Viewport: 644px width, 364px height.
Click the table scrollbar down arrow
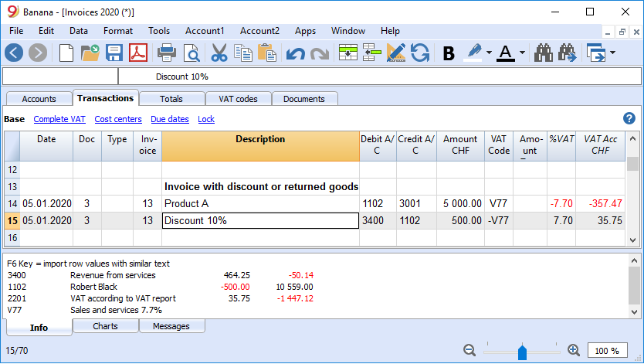point(632,240)
